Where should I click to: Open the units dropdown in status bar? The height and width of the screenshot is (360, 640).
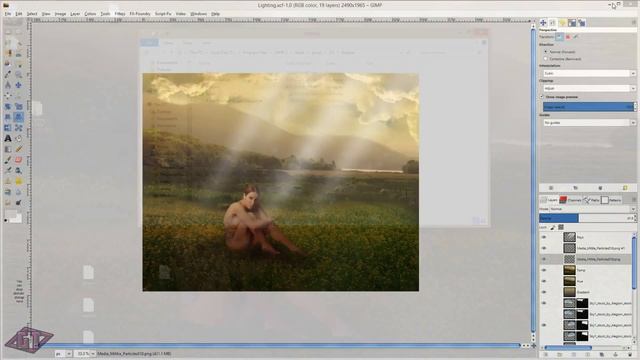click(x=69, y=354)
